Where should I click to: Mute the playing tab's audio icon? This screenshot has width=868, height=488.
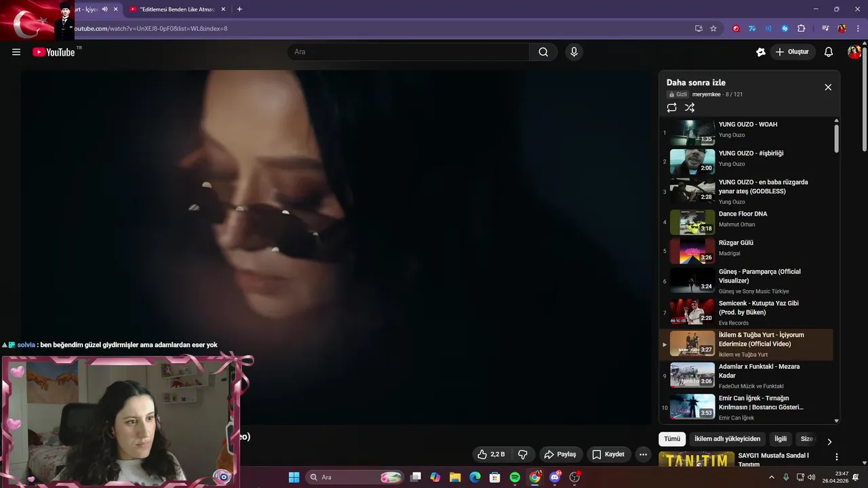(104, 9)
